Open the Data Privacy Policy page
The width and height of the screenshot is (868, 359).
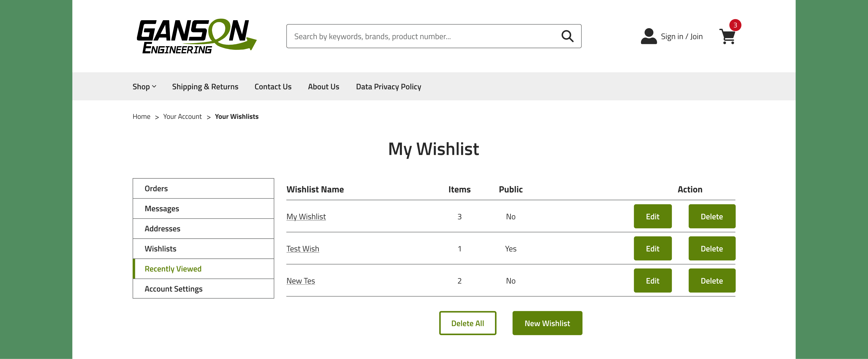tap(388, 86)
